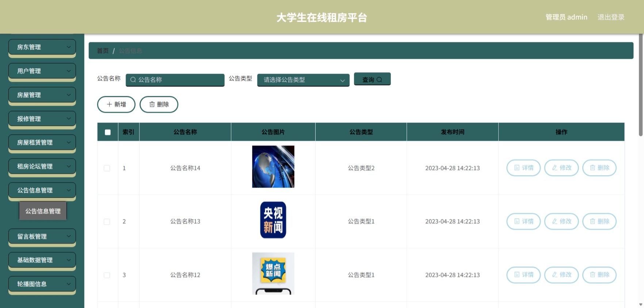Expand the 用户管理 sidebar menu
This screenshot has height=308, width=644.
42,71
